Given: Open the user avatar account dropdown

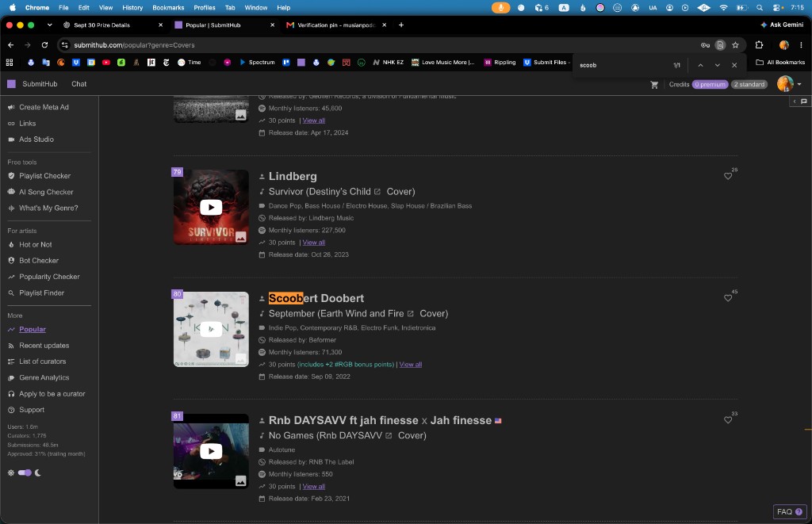Looking at the screenshot, I should pyautogui.click(x=789, y=84).
